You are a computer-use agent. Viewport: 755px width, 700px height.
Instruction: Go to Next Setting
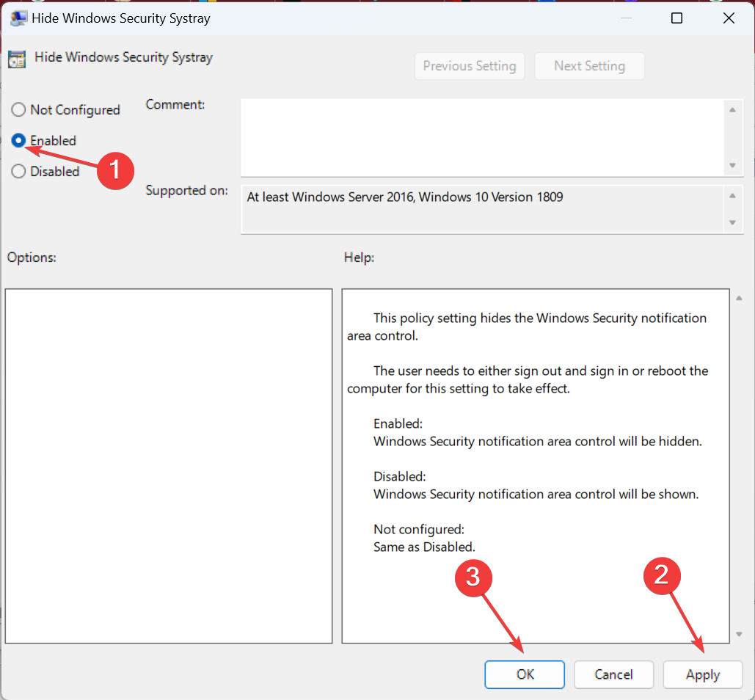589,66
